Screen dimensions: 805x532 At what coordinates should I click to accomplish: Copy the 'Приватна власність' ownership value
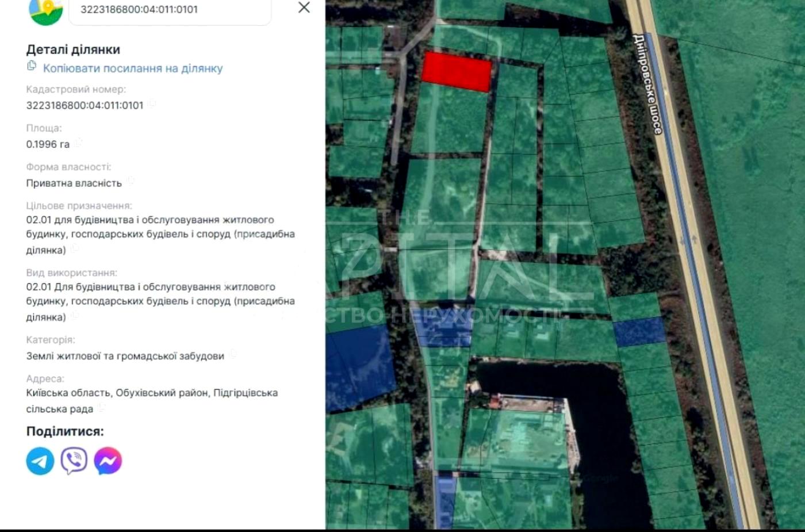[x=131, y=181]
